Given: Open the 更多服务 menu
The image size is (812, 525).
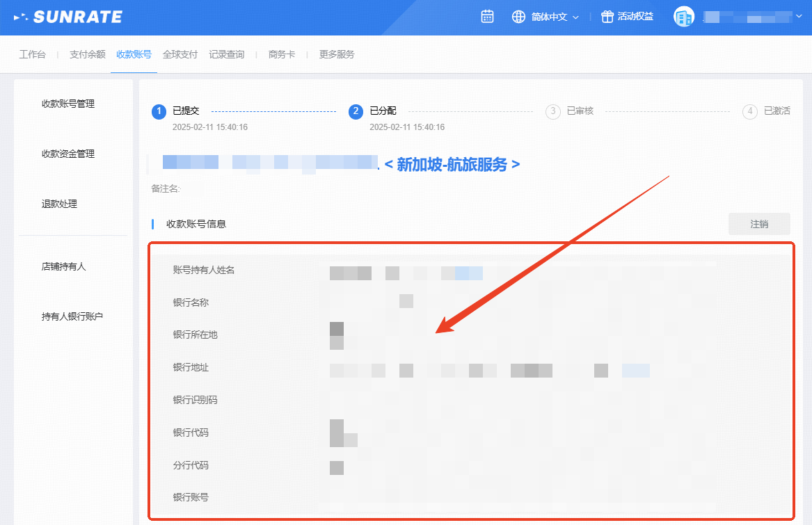Looking at the screenshot, I should tap(337, 54).
